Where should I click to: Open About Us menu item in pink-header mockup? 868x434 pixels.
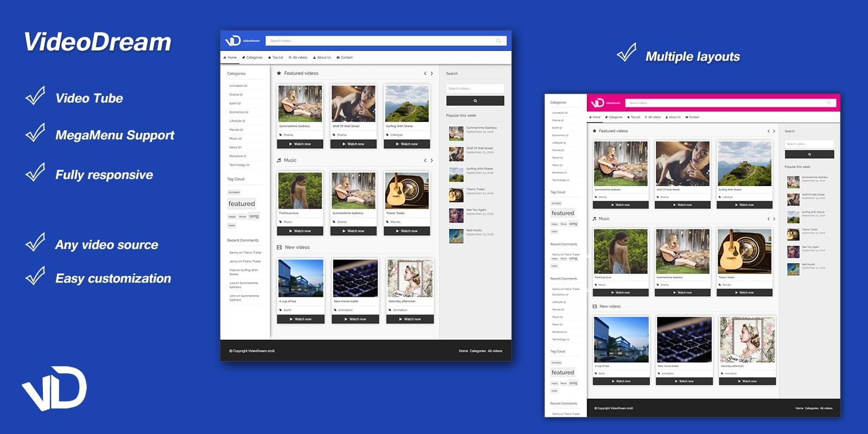pos(673,117)
